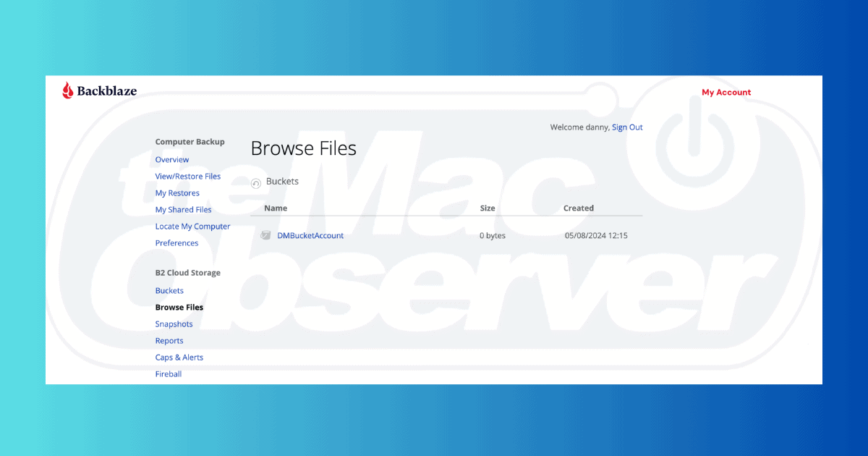Go to B2 Buckets page
The height and width of the screenshot is (456, 868).
click(x=169, y=291)
